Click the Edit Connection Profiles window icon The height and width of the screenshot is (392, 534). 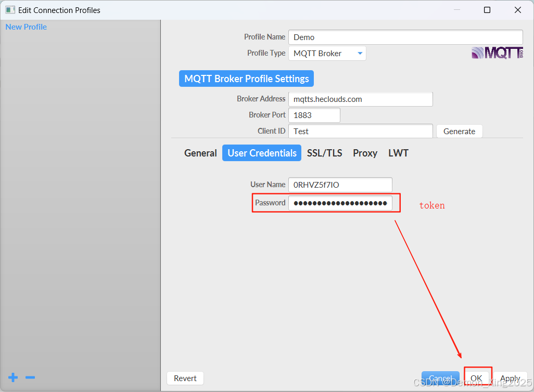[x=10, y=10]
